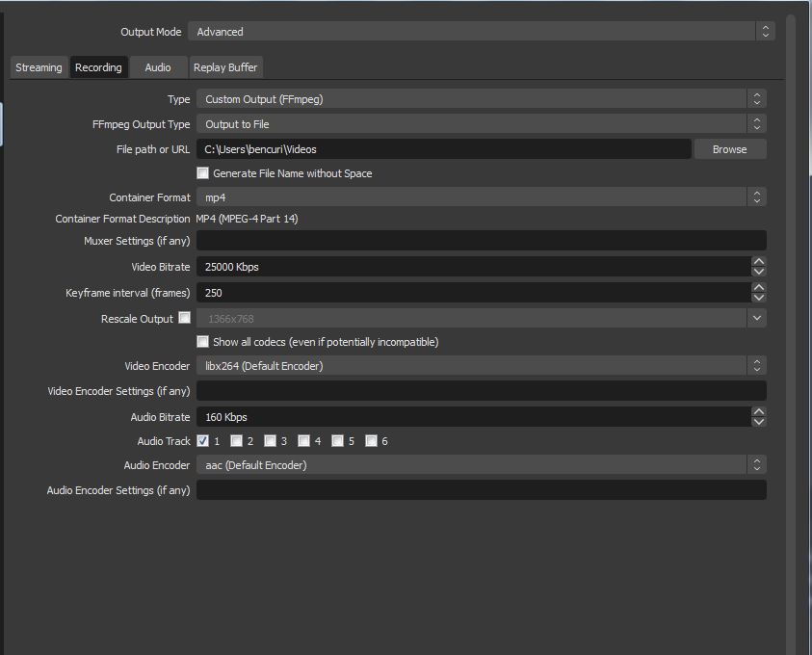Enable Audio Track 5 checkbox
The height and width of the screenshot is (655, 812).
tap(337, 440)
